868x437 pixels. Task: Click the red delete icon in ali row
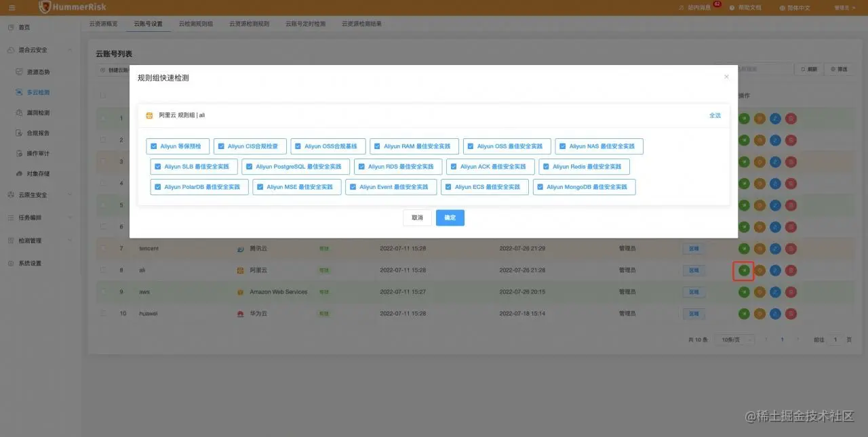pos(791,270)
